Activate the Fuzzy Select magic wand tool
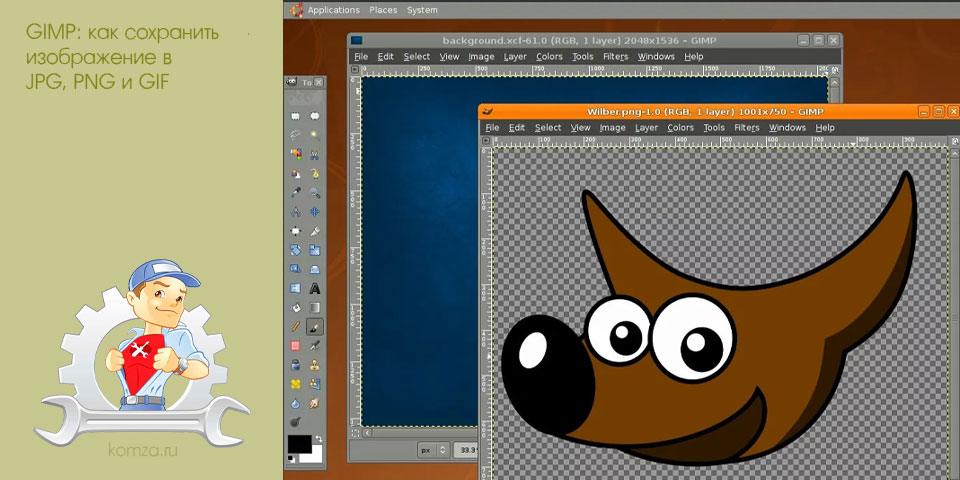This screenshot has height=480, width=960. (x=315, y=135)
